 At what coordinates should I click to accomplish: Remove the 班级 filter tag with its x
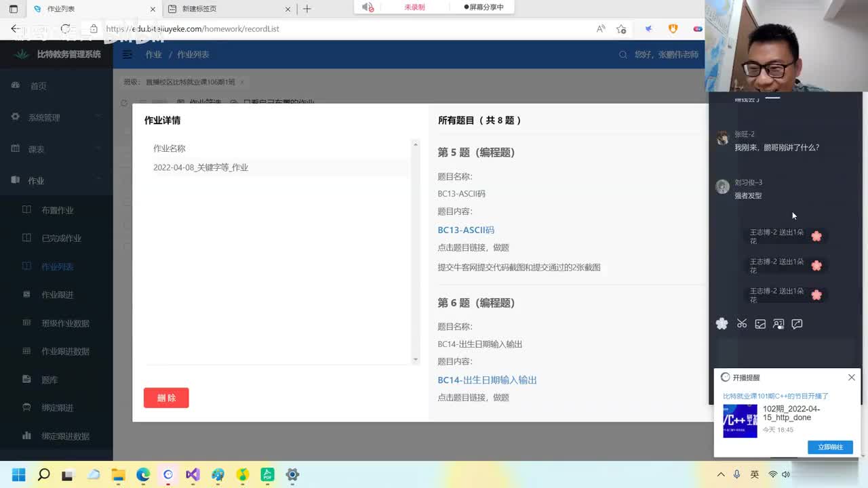[x=242, y=82]
